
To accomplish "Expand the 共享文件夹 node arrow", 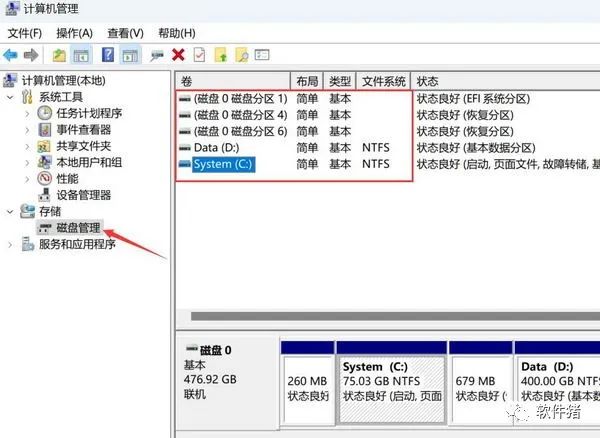I will click(27, 146).
